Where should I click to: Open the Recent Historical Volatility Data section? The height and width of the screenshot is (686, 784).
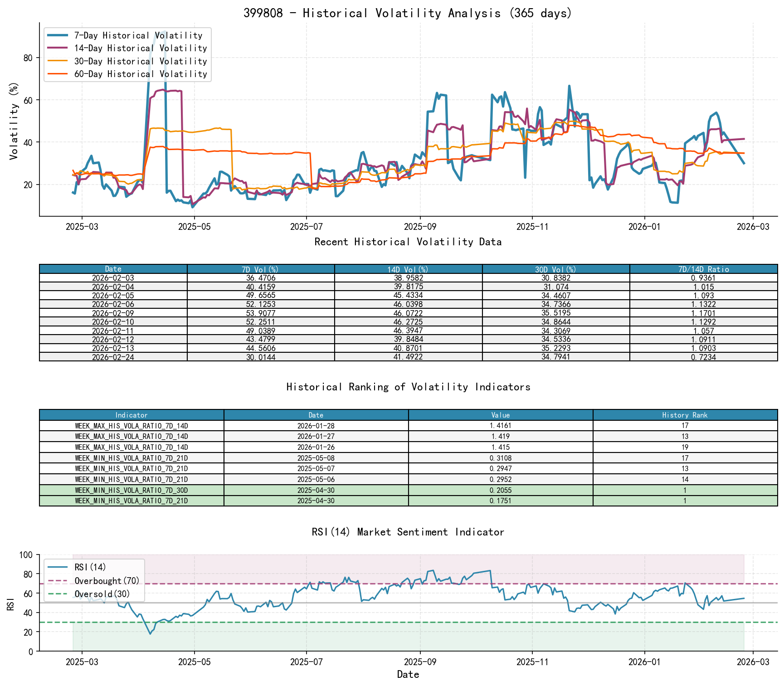tap(407, 242)
